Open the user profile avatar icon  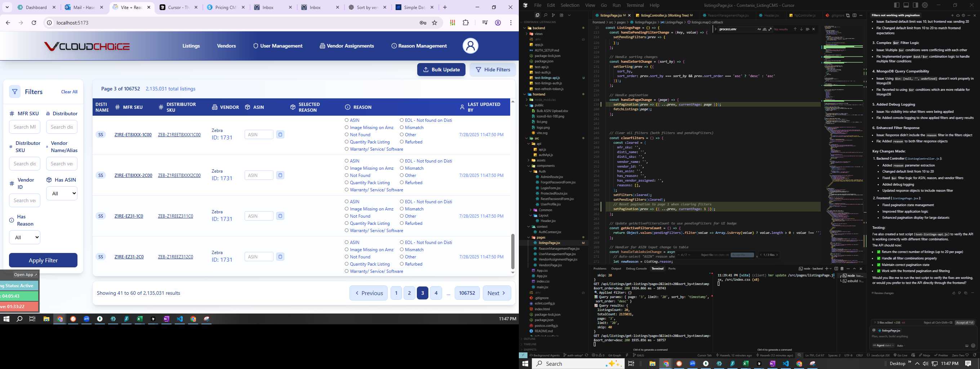click(470, 46)
